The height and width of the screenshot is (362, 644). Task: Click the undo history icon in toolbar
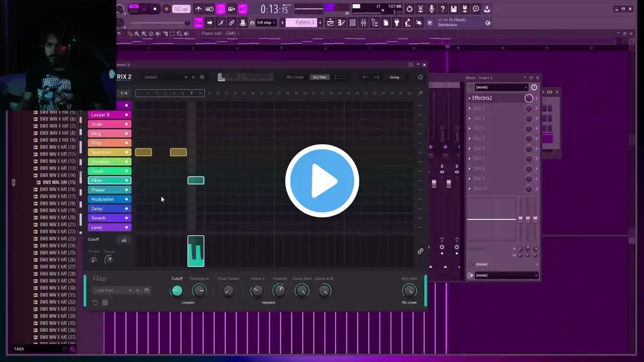click(x=409, y=9)
